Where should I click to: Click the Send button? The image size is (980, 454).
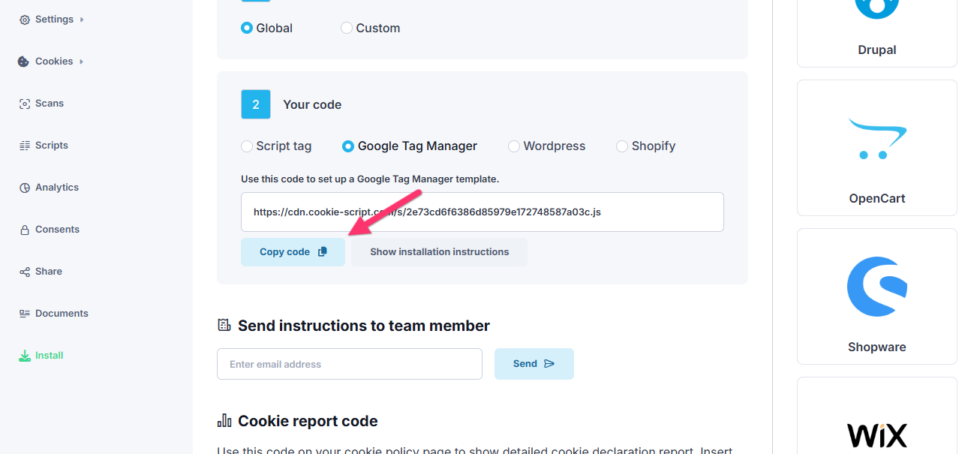point(534,364)
